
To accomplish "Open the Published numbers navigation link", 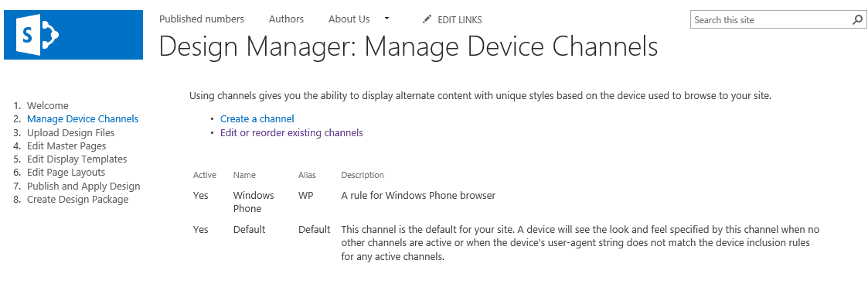I will 202,19.
